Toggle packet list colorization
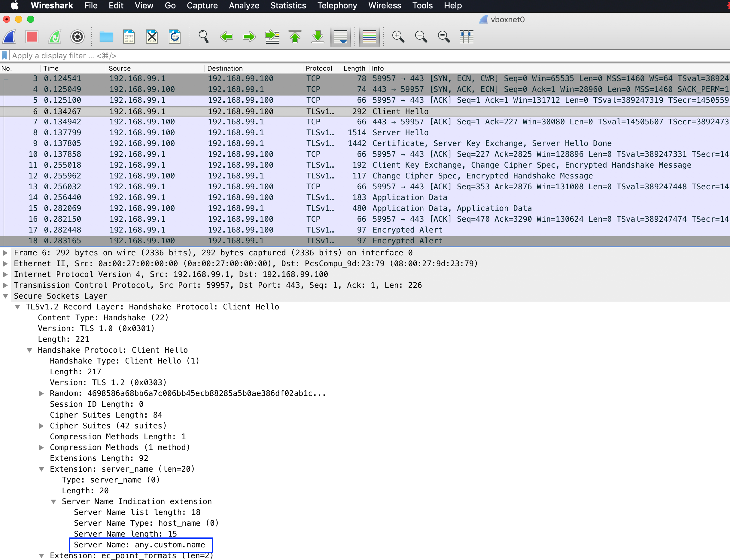The image size is (730, 560). pyautogui.click(x=369, y=36)
